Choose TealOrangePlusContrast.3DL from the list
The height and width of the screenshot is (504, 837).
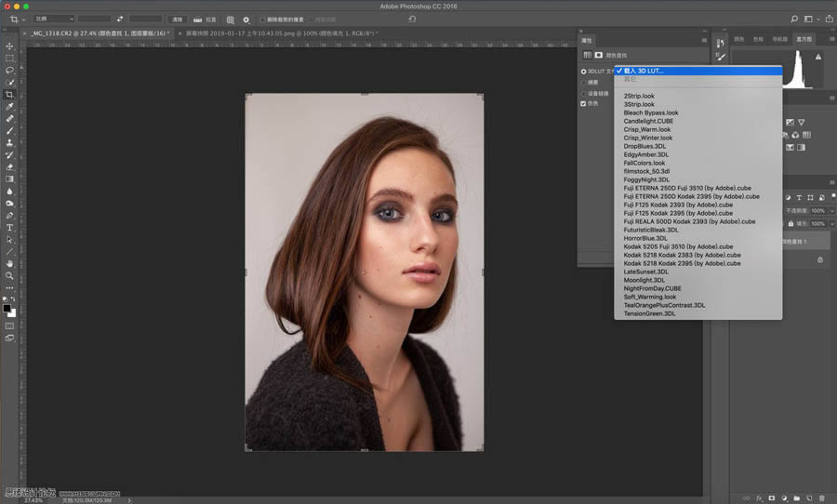(x=664, y=305)
